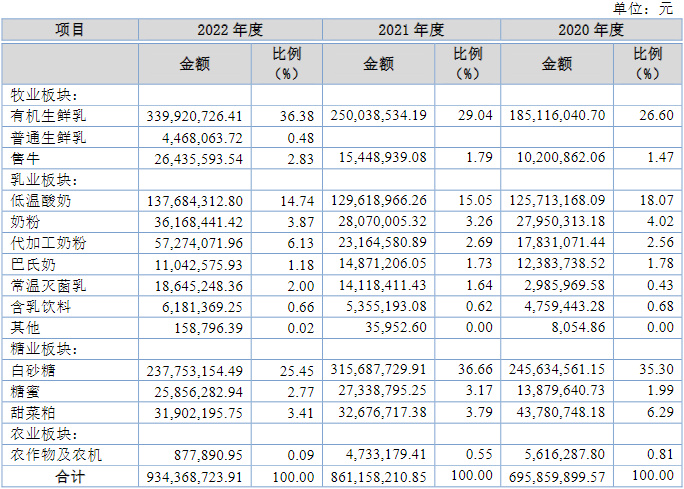The height and width of the screenshot is (489, 684).
Task: Click the 普通生鲜乳 row label
Action: point(48,137)
